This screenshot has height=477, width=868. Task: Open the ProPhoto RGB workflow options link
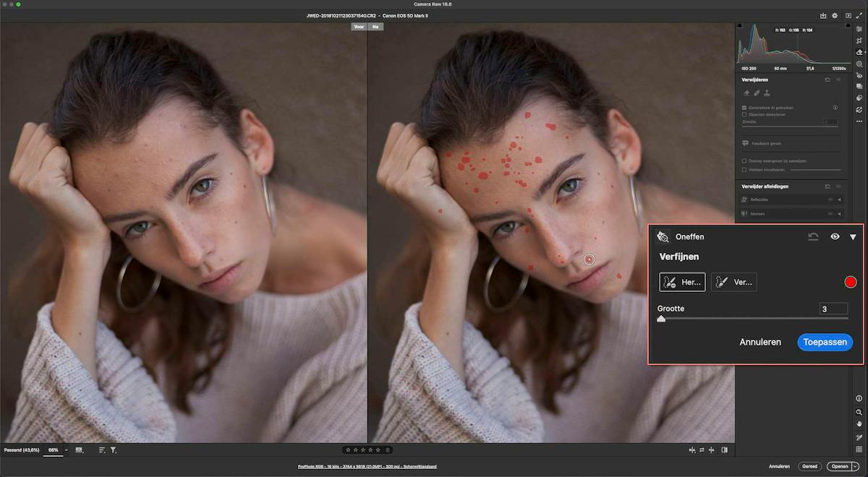367,466
